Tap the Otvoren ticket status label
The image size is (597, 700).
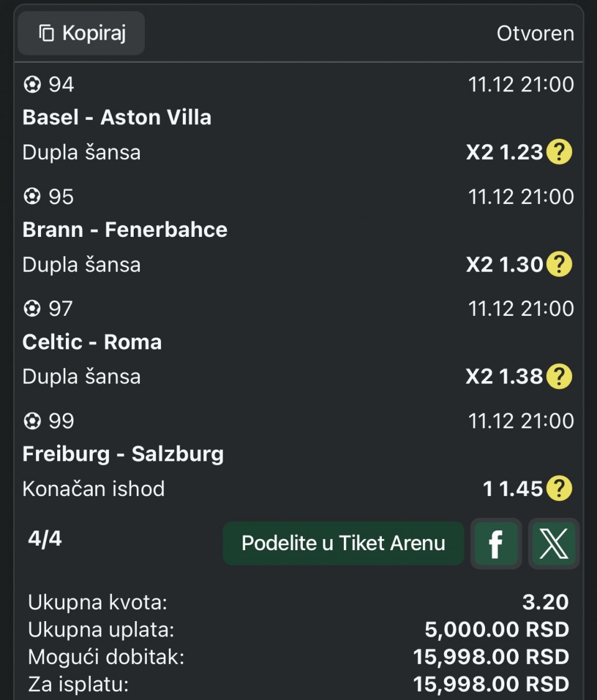(535, 34)
